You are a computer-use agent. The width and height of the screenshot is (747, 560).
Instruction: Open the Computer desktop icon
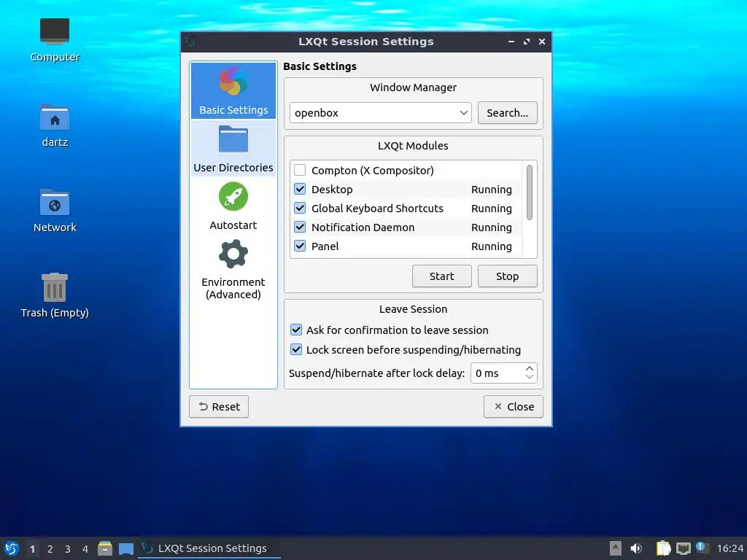pyautogui.click(x=54, y=40)
